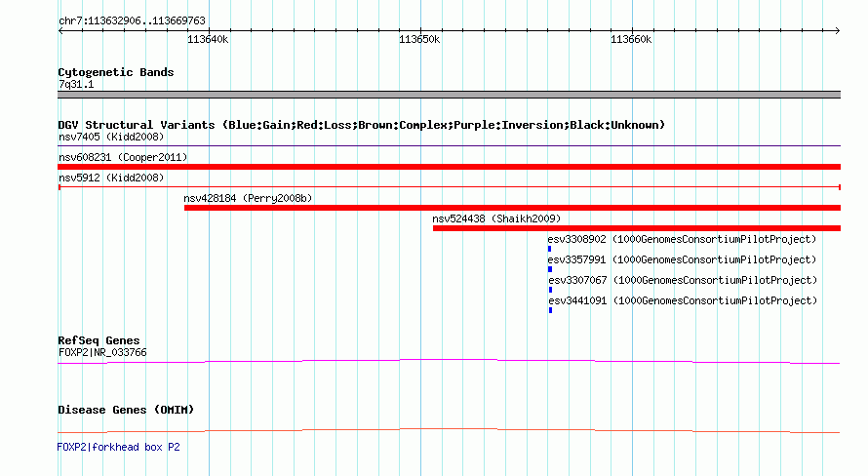Click the esv3307067 variant label
This screenshot has width=868, height=476.
tap(683, 280)
